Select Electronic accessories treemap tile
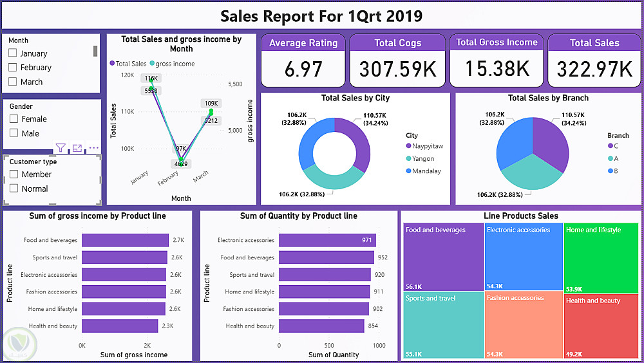The image size is (644, 363). point(524,257)
